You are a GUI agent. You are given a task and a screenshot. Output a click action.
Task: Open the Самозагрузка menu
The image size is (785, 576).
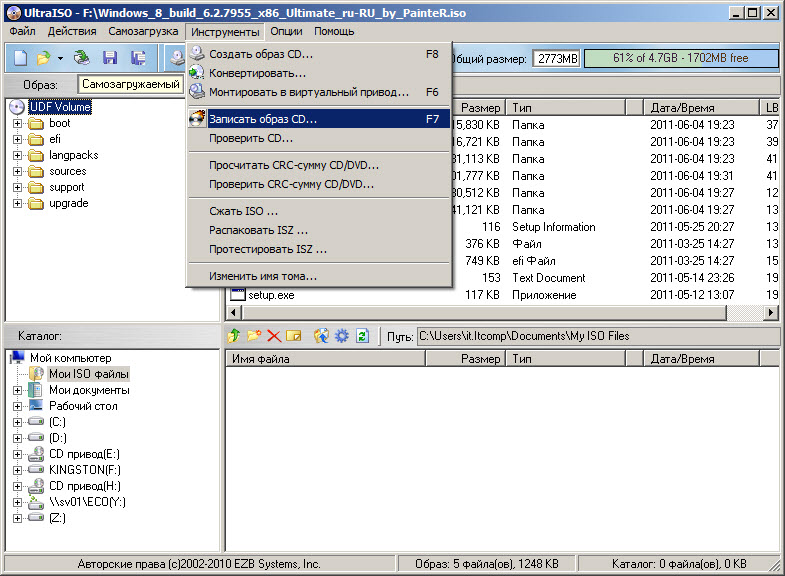click(143, 31)
